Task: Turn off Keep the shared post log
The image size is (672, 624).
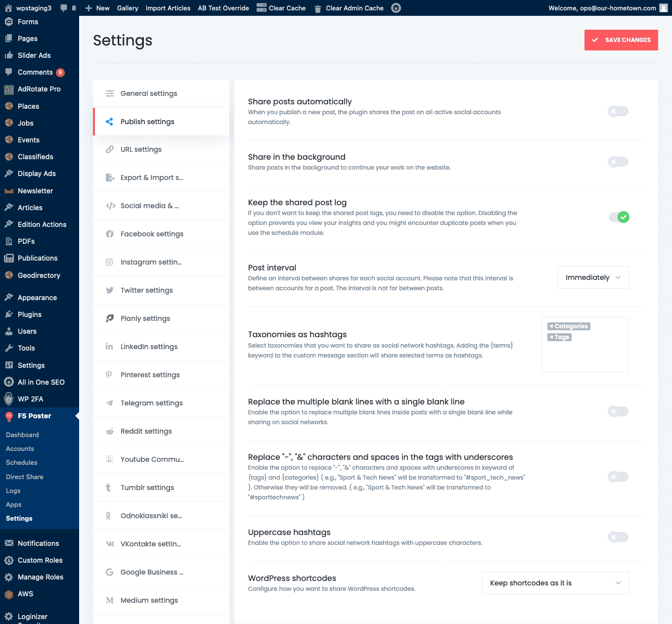Action: [619, 217]
